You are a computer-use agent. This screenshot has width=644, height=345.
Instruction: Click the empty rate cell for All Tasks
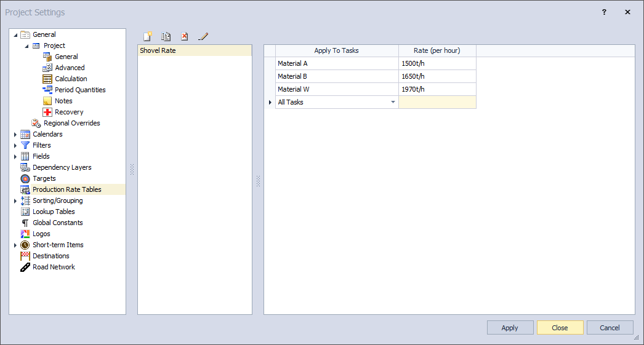[x=437, y=102]
